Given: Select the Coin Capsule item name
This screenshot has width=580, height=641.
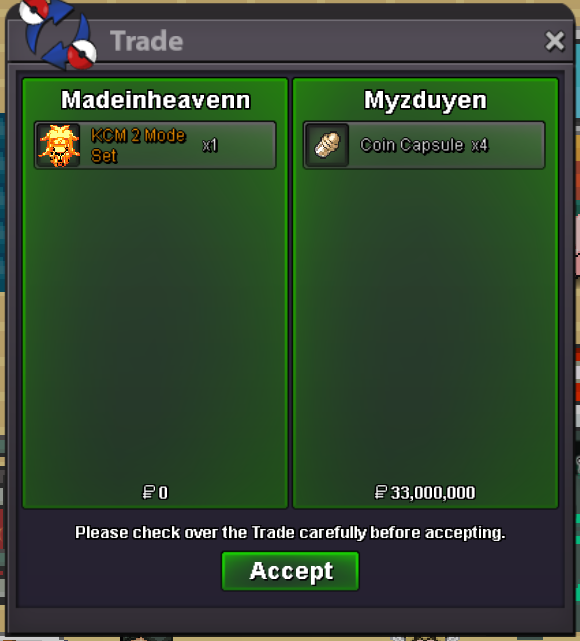Looking at the screenshot, I should [x=412, y=145].
